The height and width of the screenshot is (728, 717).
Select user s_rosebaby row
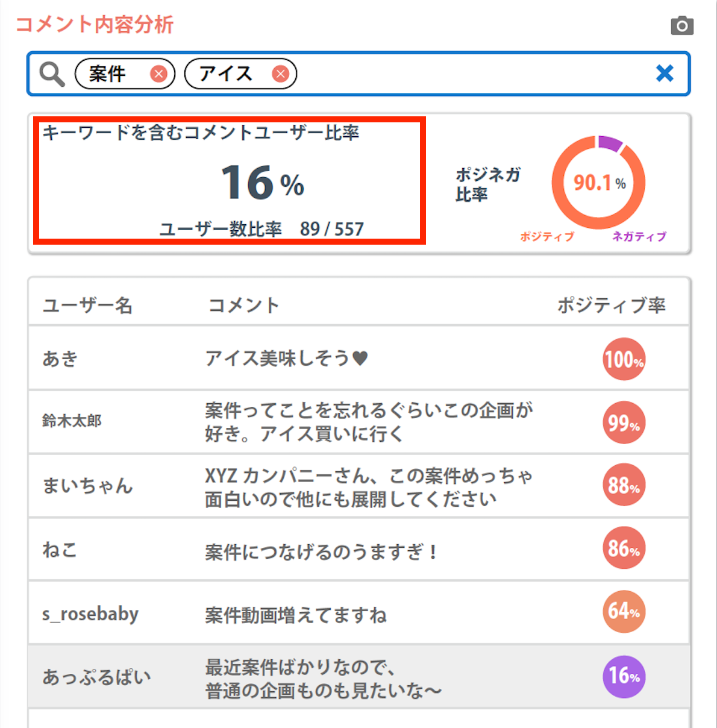(x=90, y=613)
